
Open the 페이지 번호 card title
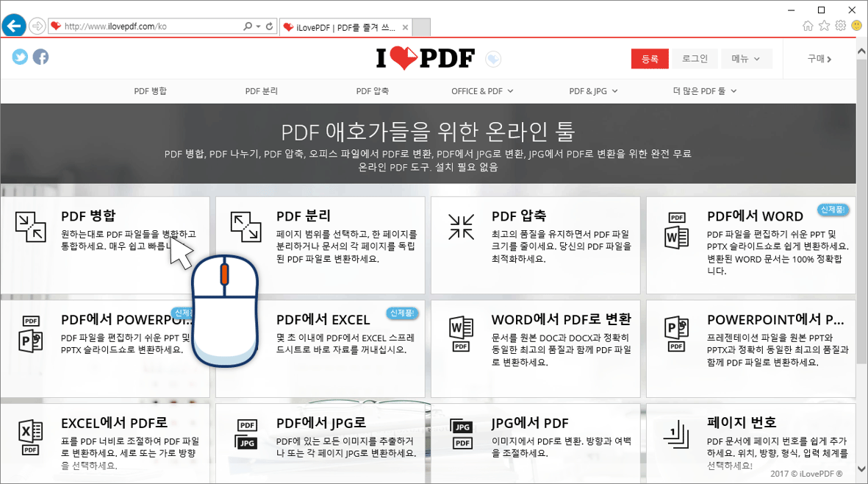coord(742,422)
